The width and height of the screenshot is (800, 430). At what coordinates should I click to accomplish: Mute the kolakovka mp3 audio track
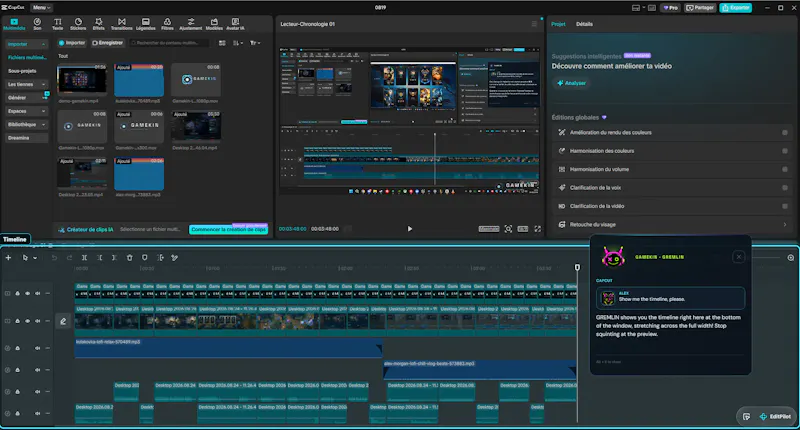tap(37, 348)
